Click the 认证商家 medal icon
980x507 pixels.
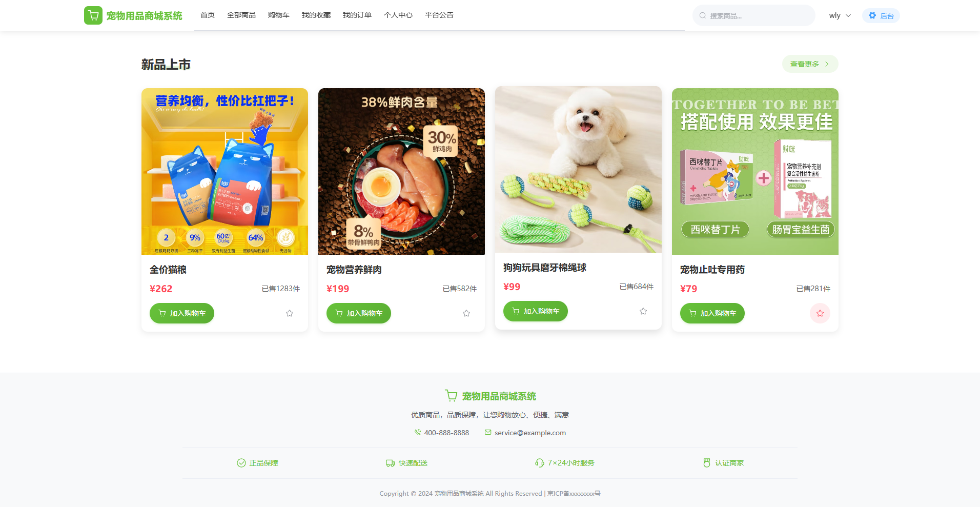(707, 463)
